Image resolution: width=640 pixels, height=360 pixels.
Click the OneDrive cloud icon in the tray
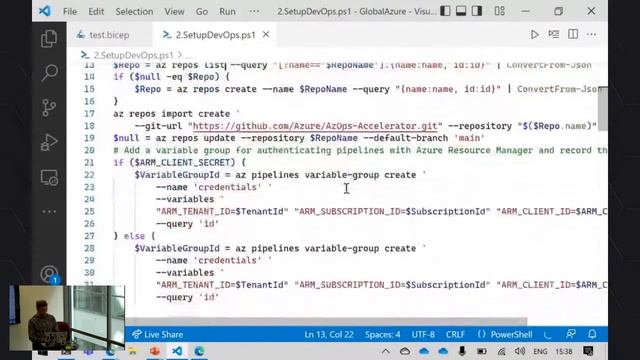[424, 351]
